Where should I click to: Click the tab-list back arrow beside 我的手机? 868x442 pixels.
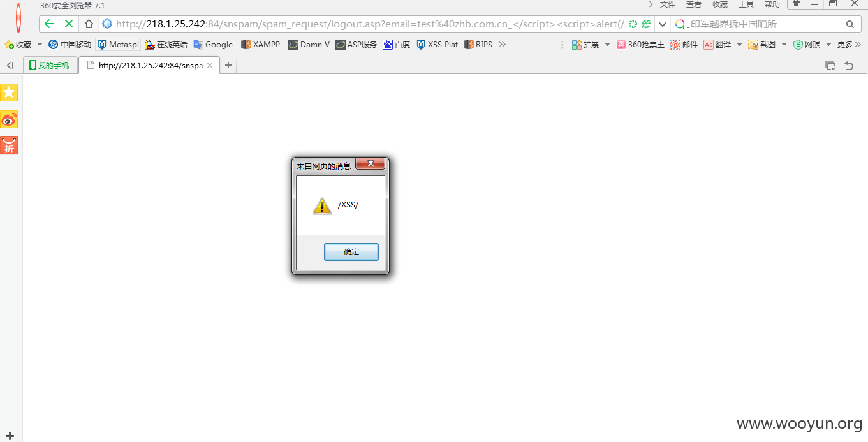(x=10, y=66)
